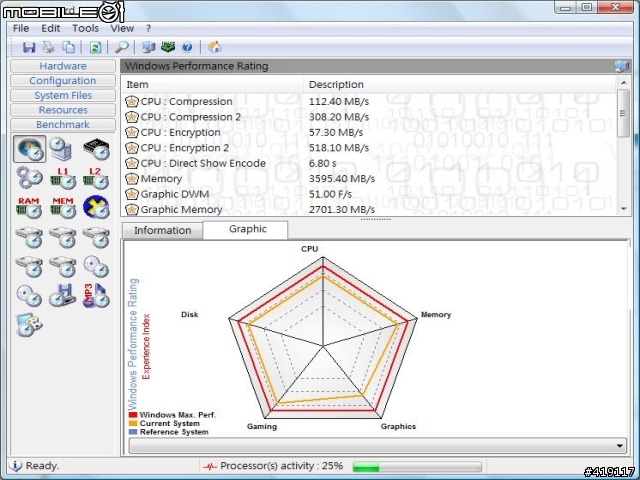Open the ? help menu
640x480 pixels.
tap(148, 28)
